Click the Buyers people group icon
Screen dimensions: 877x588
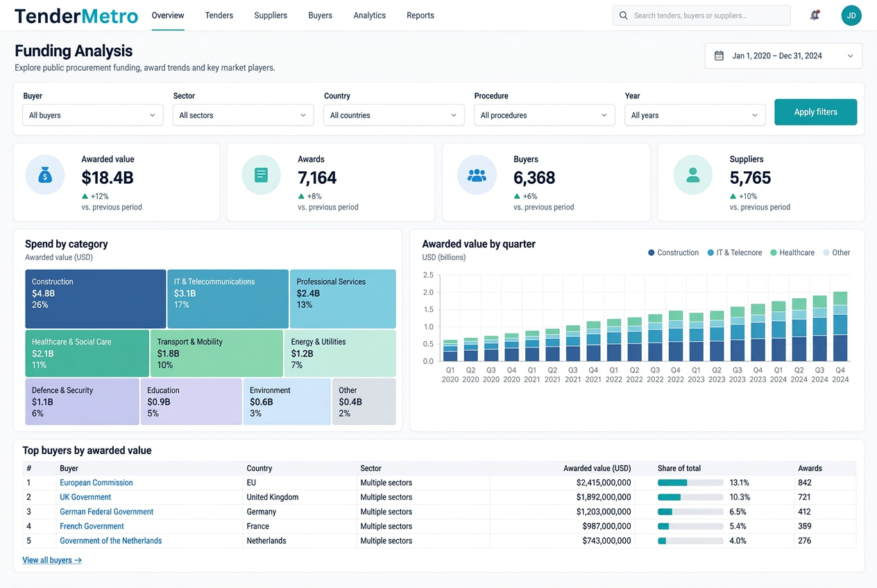coord(477,175)
